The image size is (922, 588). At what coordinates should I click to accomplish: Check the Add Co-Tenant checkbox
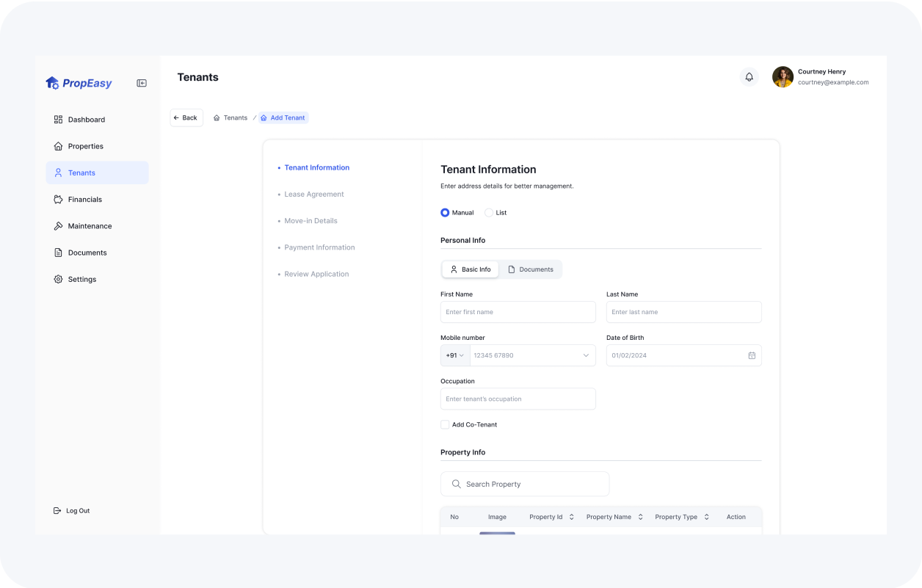coord(445,424)
